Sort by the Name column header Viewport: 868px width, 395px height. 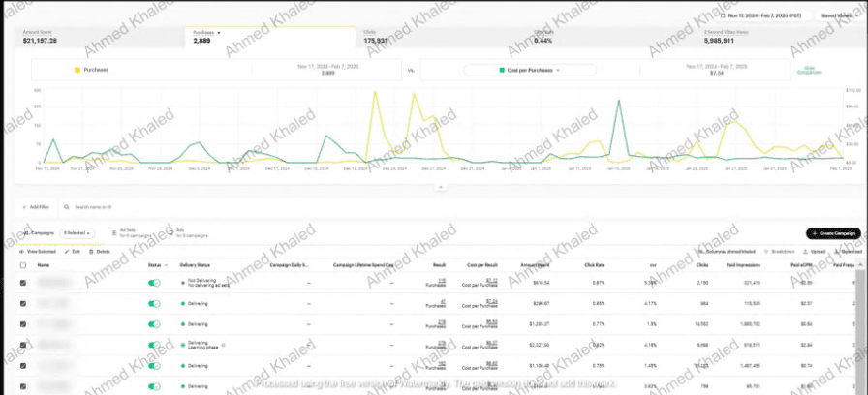pyautogui.click(x=43, y=265)
